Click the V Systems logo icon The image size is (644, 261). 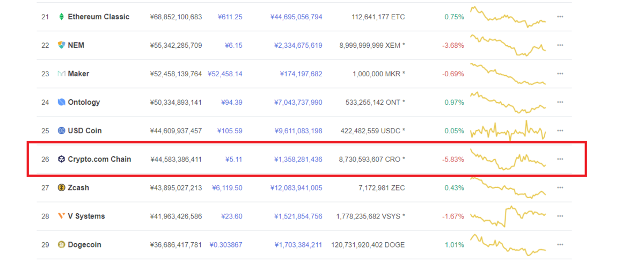pyautogui.click(x=61, y=216)
